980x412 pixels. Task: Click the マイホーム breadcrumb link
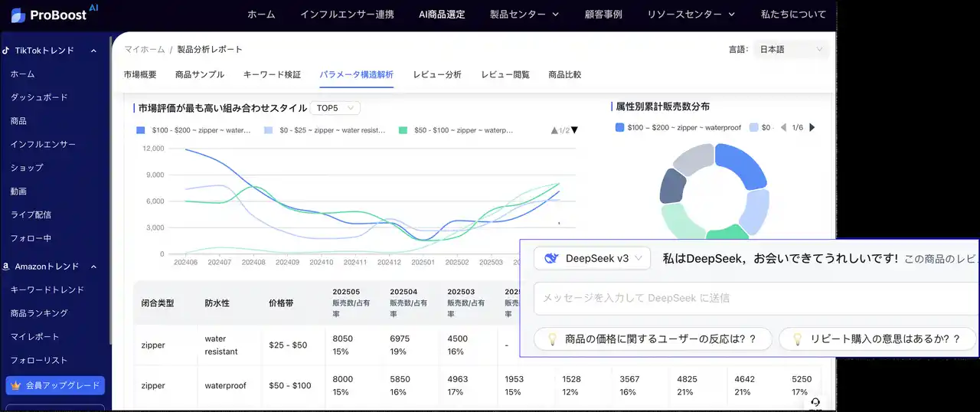[x=144, y=50]
